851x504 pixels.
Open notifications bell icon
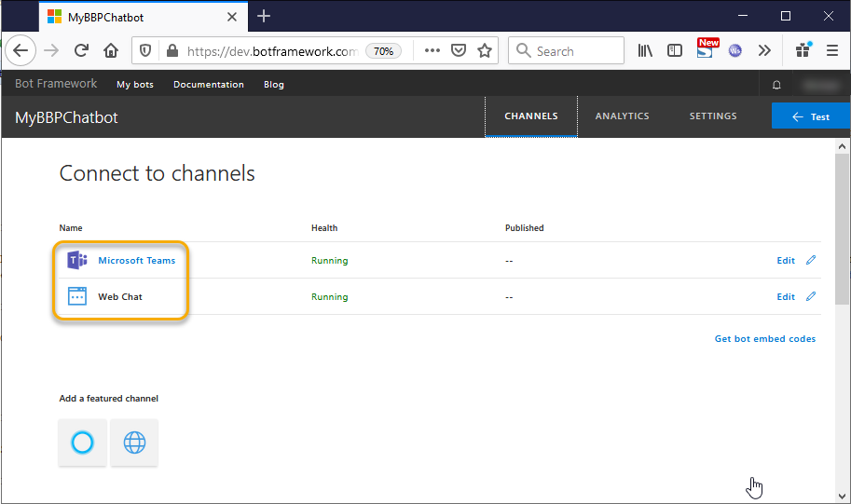[x=776, y=85]
